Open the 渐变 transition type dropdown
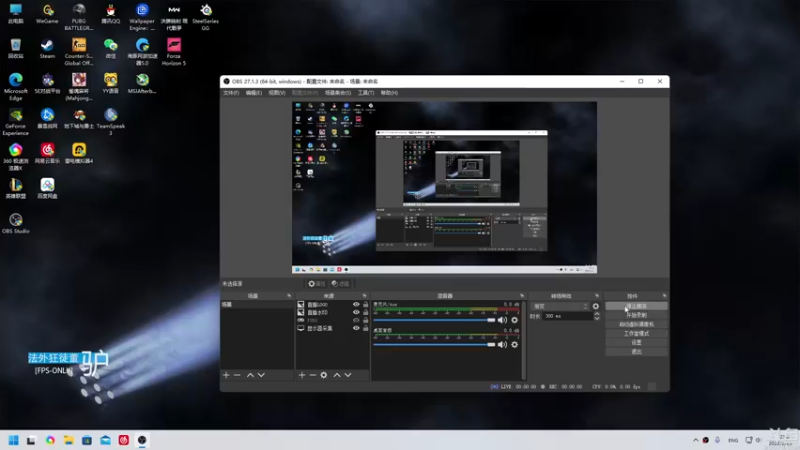The image size is (800, 450). pyautogui.click(x=560, y=306)
